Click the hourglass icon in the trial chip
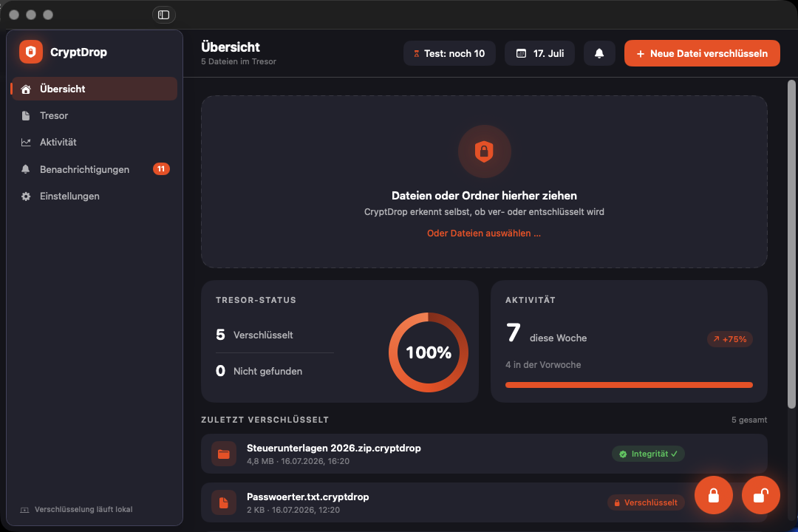This screenshot has width=798, height=532. [416, 53]
